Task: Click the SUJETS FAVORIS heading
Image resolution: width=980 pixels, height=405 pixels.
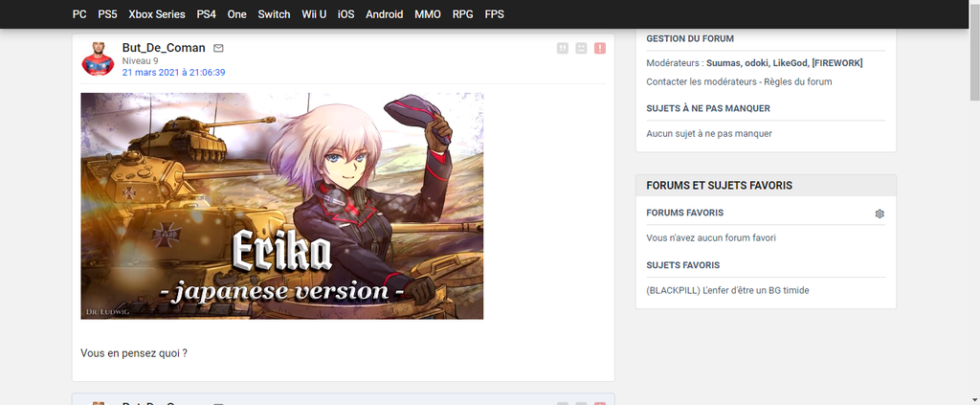Action: pos(683,265)
